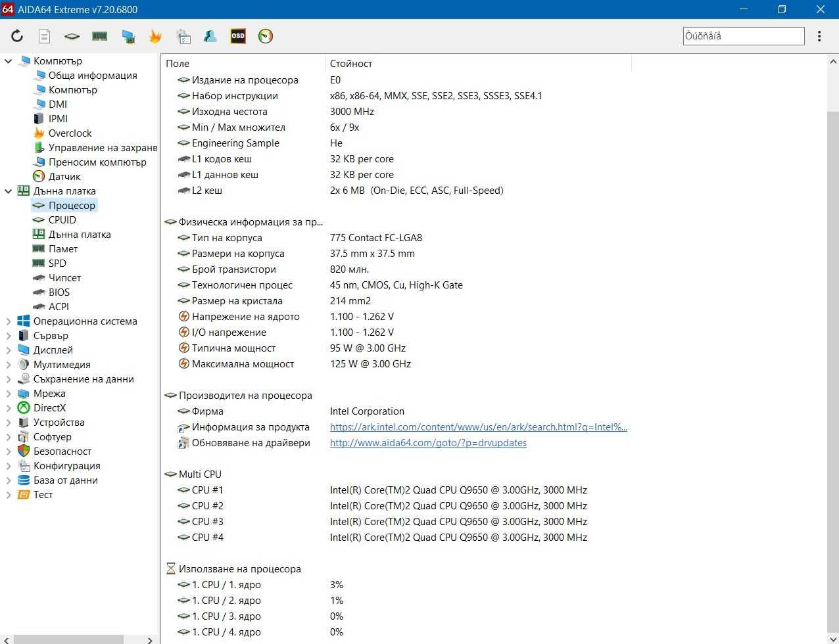Screen dimensions: 839x644
Task: Open the Overclock tree item
Action: 70,133
